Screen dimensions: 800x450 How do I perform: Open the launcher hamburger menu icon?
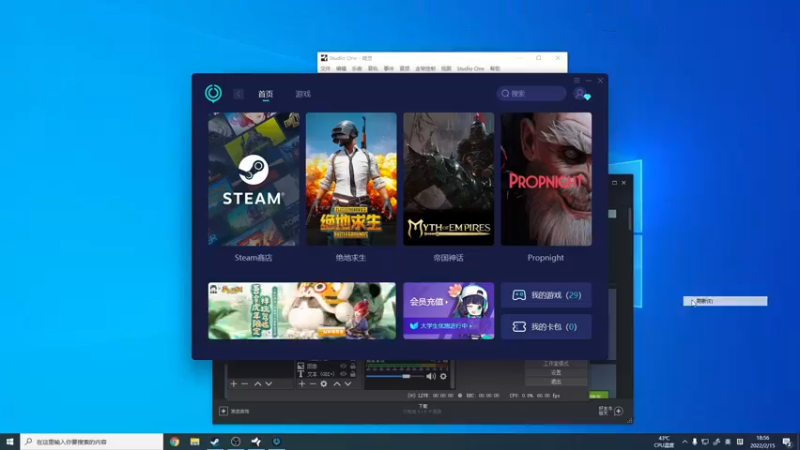(577, 80)
